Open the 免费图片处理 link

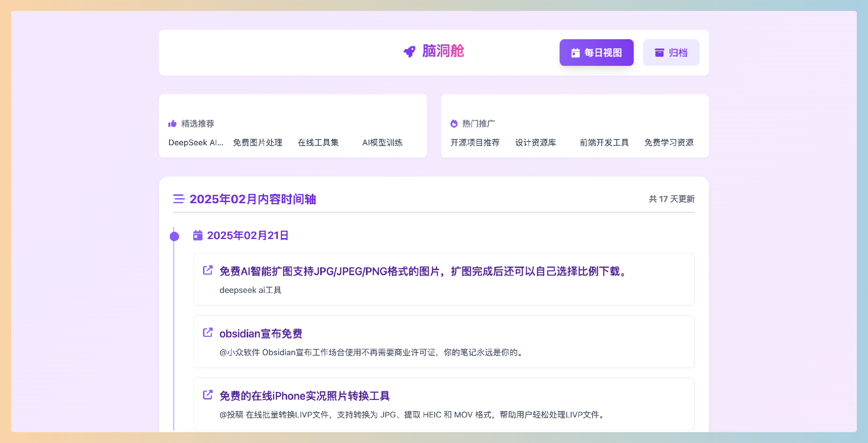click(258, 143)
